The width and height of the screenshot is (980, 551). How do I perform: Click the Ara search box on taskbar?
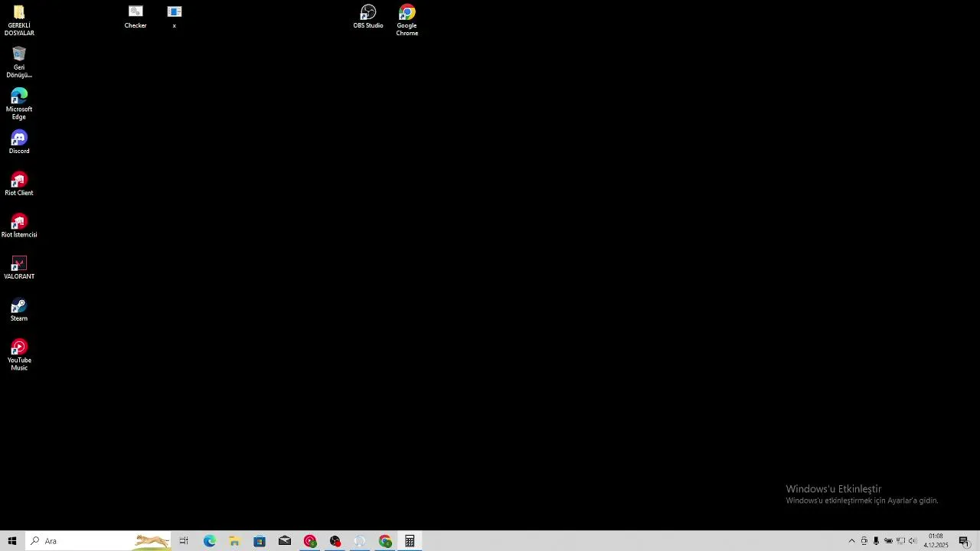click(x=98, y=541)
